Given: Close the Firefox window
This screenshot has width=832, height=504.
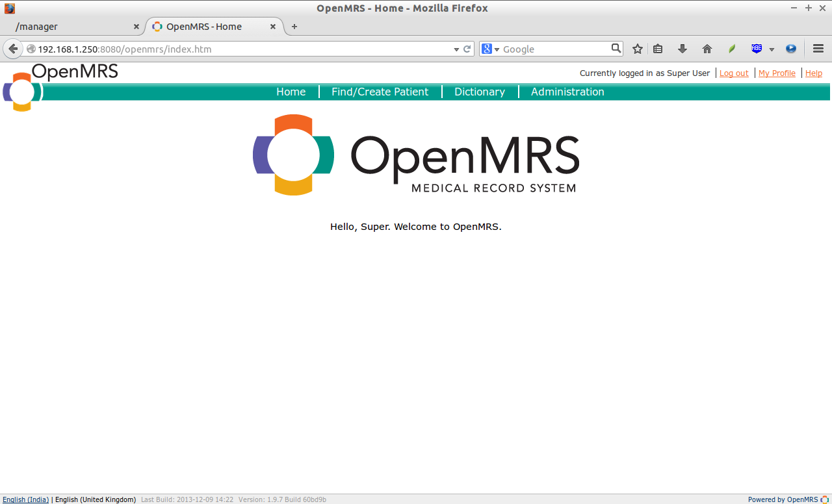Looking at the screenshot, I should point(822,8).
